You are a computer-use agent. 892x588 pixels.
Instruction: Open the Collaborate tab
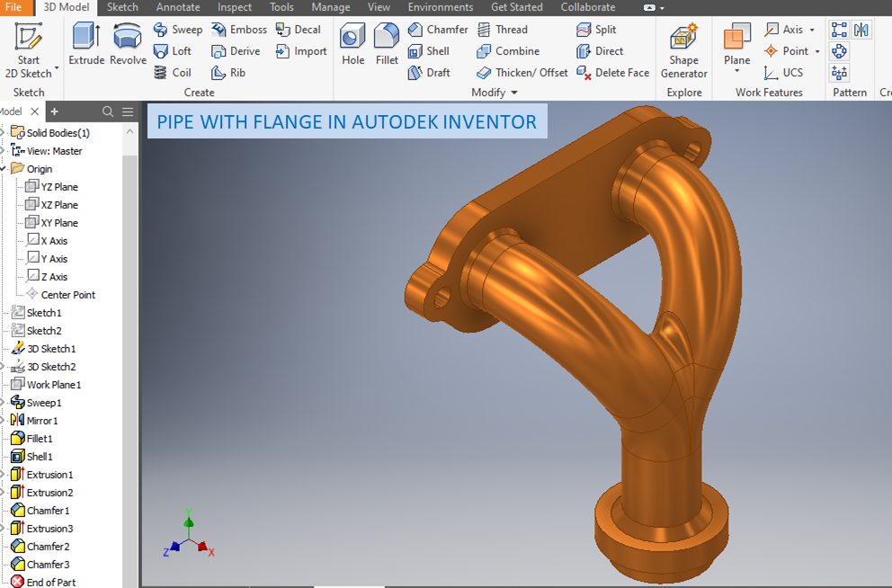pos(588,7)
